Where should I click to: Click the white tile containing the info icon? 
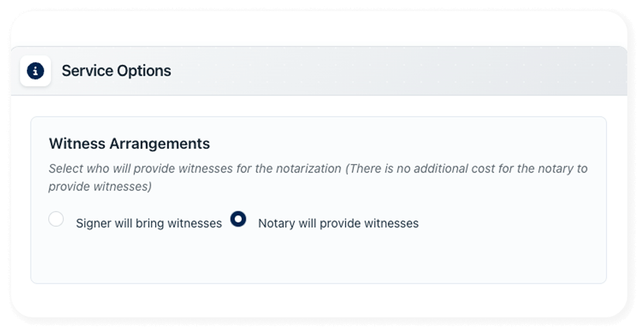click(35, 71)
